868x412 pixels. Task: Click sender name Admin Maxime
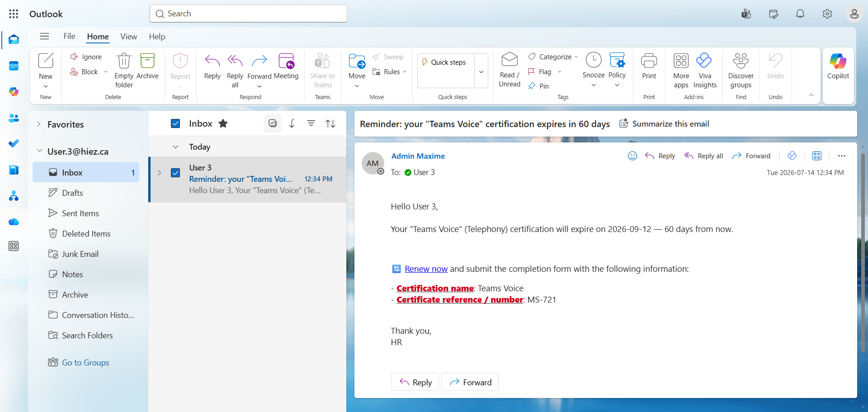click(x=418, y=156)
